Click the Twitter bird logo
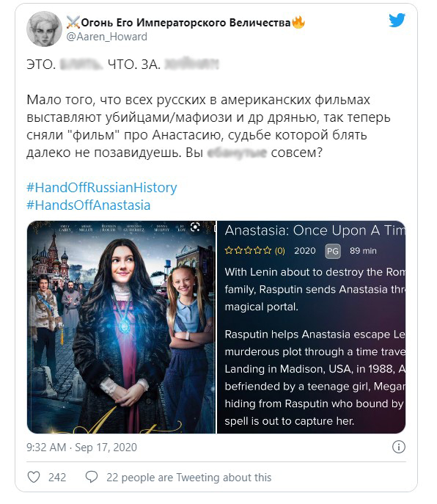 [397, 21]
